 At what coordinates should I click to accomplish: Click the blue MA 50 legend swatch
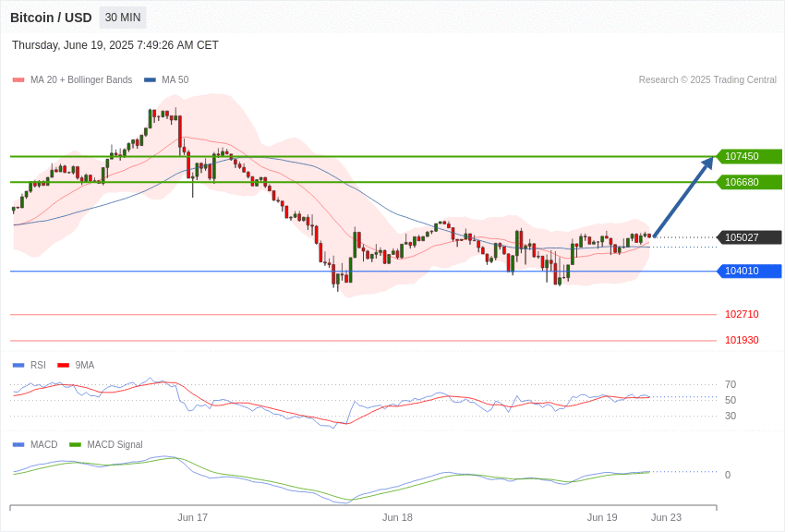(150, 79)
